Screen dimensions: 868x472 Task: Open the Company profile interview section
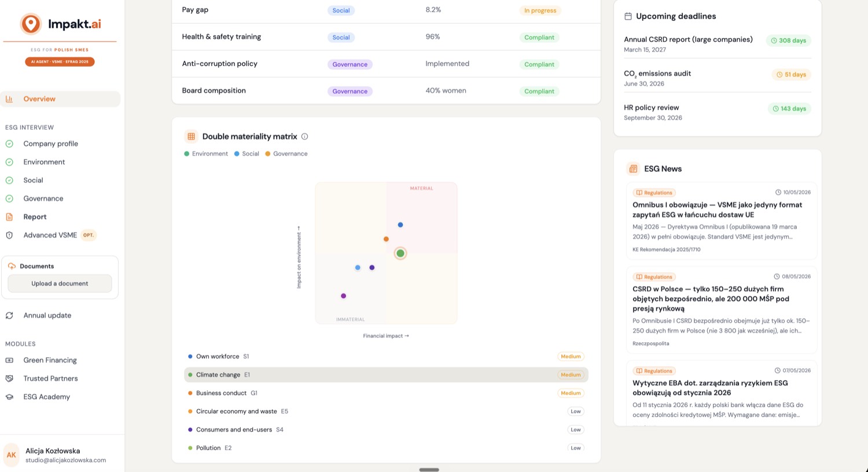(50, 144)
